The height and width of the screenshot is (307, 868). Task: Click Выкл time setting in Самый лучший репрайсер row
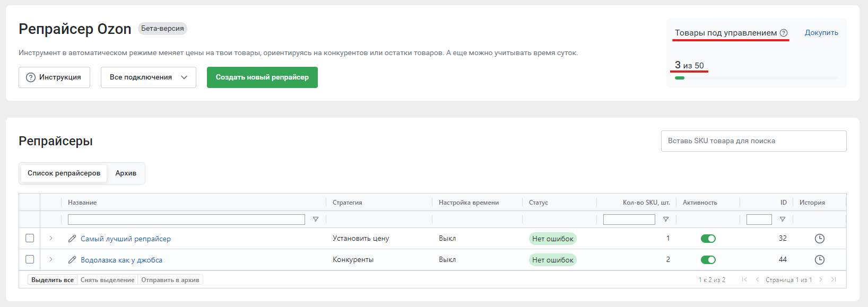pyautogui.click(x=447, y=238)
